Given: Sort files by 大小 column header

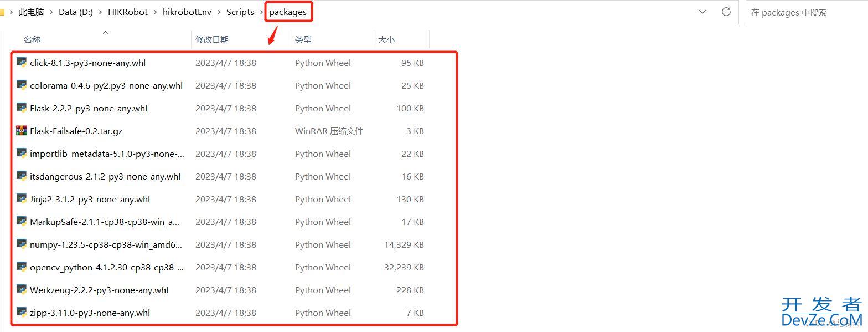Looking at the screenshot, I should pyautogui.click(x=386, y=39).
